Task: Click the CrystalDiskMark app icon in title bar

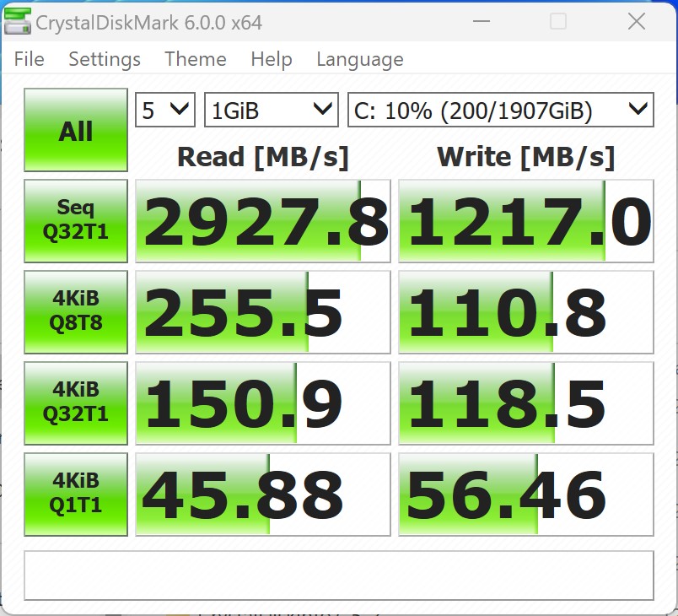Action: [18, 22]
